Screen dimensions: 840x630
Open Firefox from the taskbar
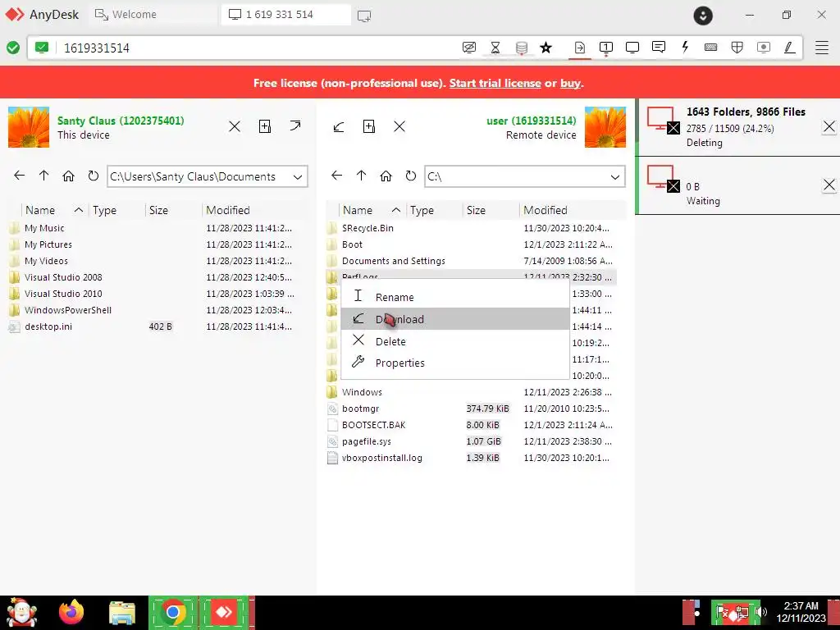(71, 612)
